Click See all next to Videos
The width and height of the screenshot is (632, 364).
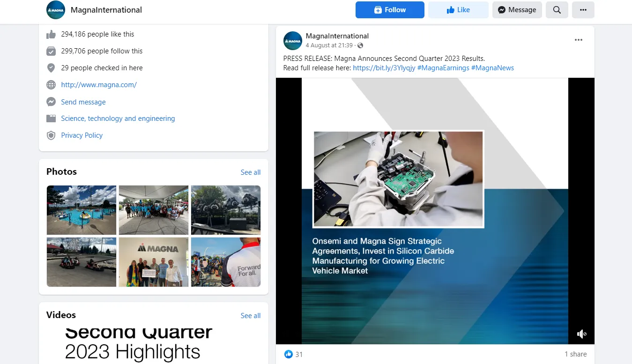click(x=251, y=316)
